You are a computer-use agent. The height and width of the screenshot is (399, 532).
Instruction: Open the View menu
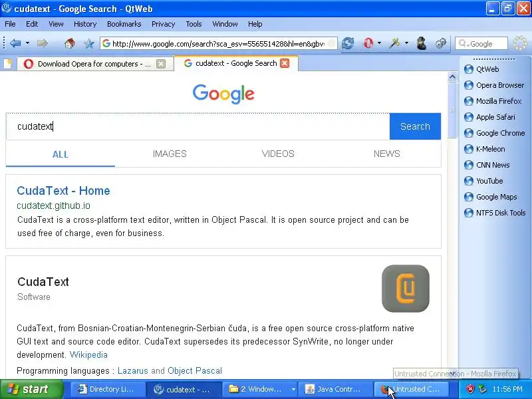click(56, 24)
